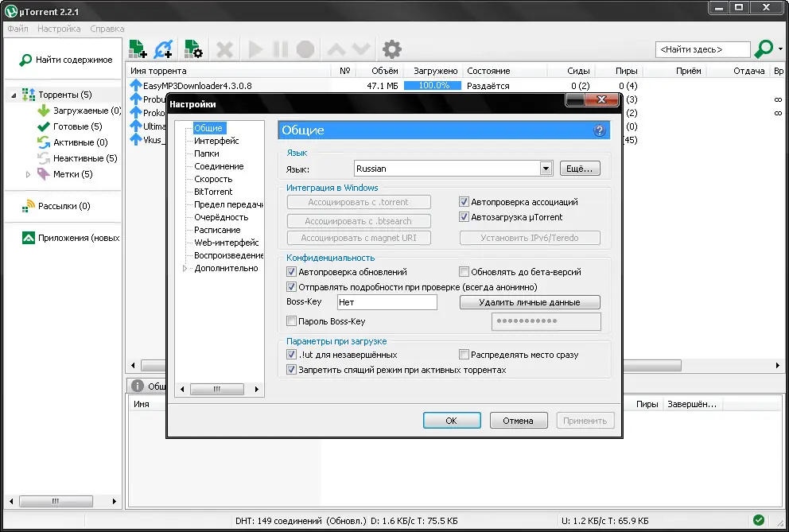Image resolution: width=789 pixels, height=532 pixels.
Task: Click the Удалить личные данные button
Action: click(529, 302)
